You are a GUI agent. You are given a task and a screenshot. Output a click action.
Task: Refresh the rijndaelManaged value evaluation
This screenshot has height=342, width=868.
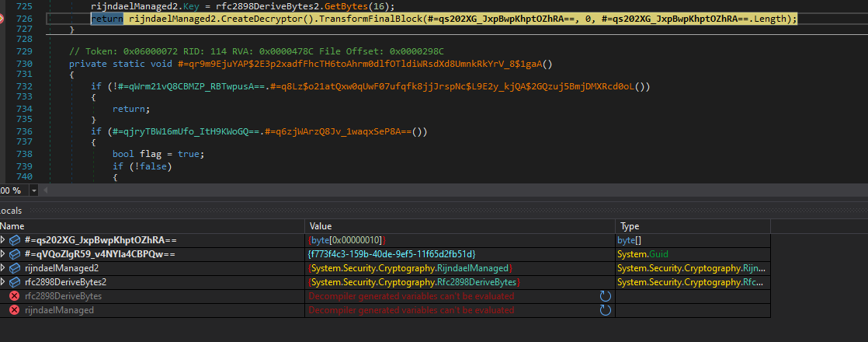coord(606,310)
